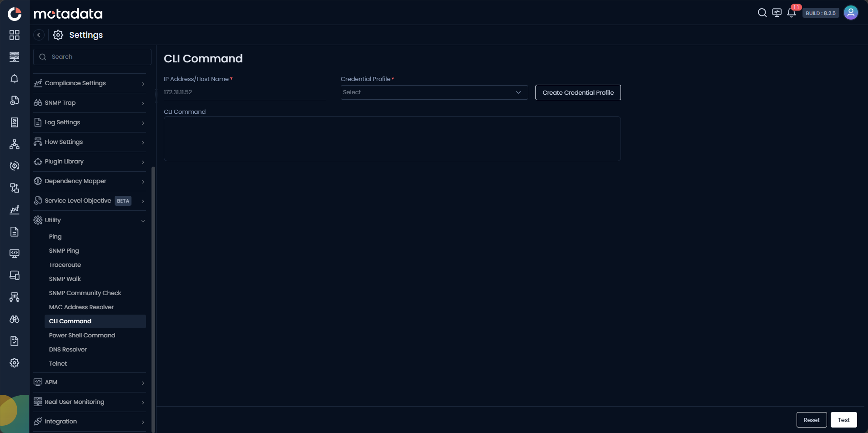Open the server monitor icon in left rail
Viewport: 868px width, 433px height.
[x=15, y=57]
